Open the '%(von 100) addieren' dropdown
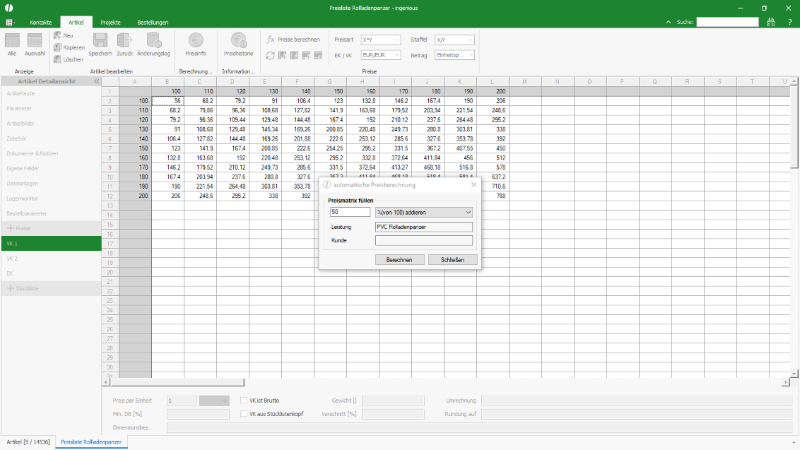Viewport: 800px width, 450px height. coord(423,212)
